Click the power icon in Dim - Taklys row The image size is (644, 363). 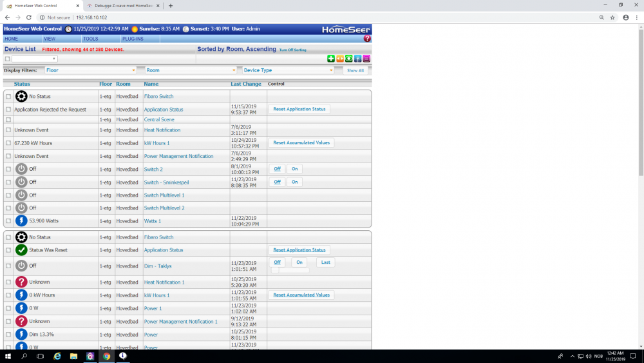[21, 266]
